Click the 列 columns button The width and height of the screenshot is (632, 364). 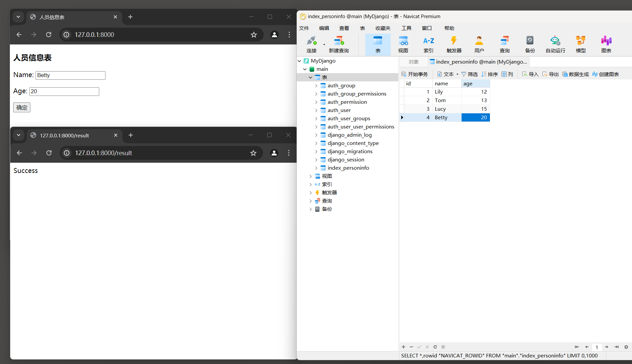pos(507,74)
